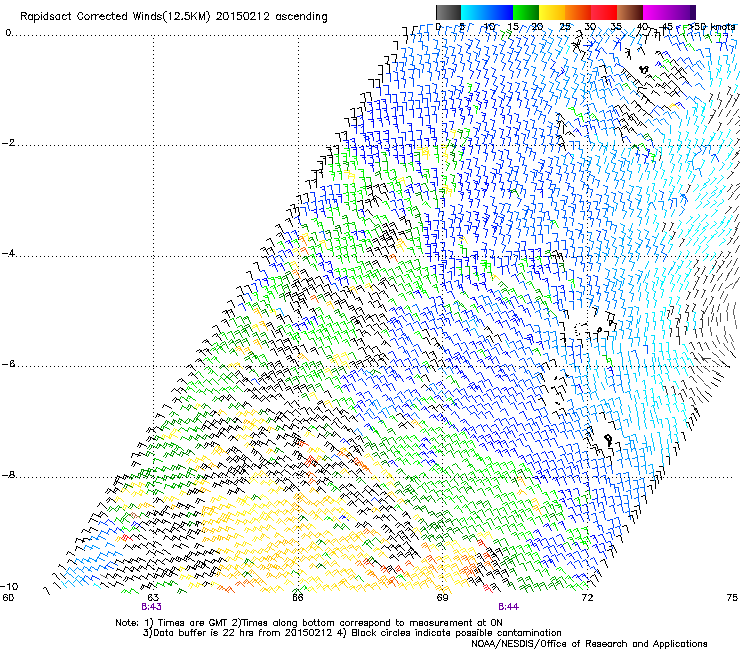Click the '10' legend scale label
Image resolution: width=740 pixels, height=650 pixels.
(489, 27)
